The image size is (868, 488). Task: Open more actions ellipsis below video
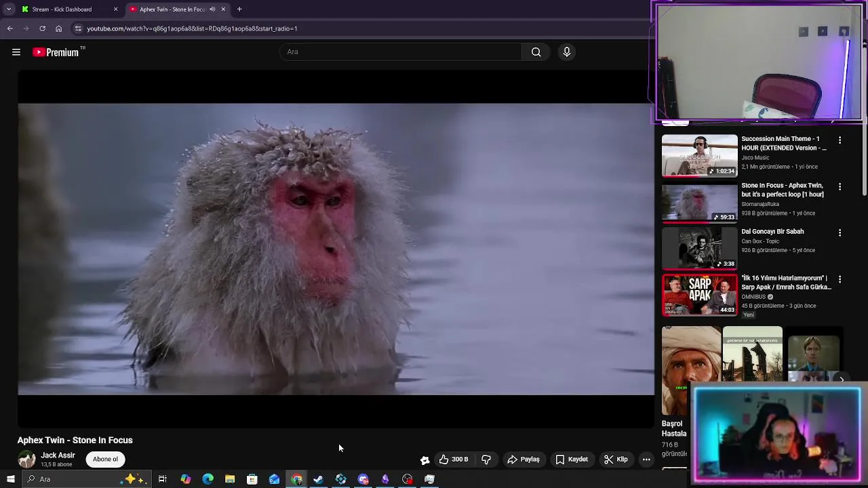646,460
